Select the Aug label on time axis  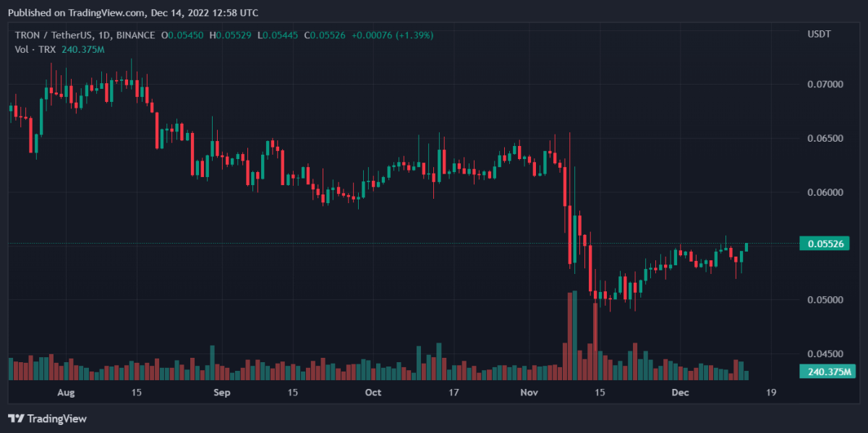pyautogui.click(x=66, y=393)
